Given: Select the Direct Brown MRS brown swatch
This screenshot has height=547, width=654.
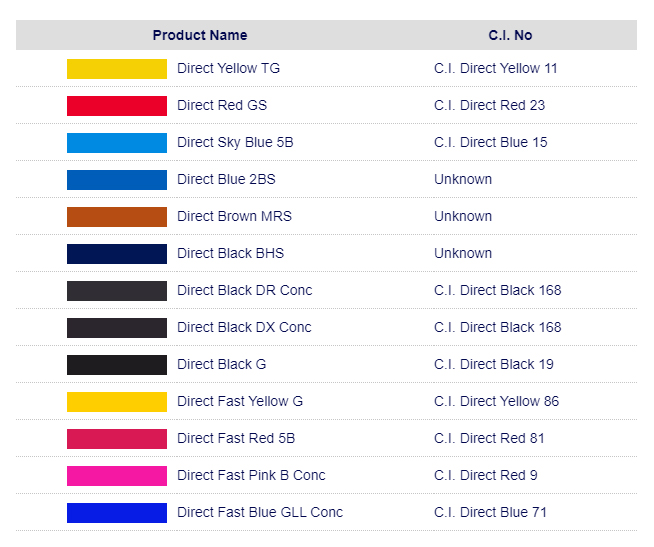Looking at the screenshot, I should [x=117, y=217].
